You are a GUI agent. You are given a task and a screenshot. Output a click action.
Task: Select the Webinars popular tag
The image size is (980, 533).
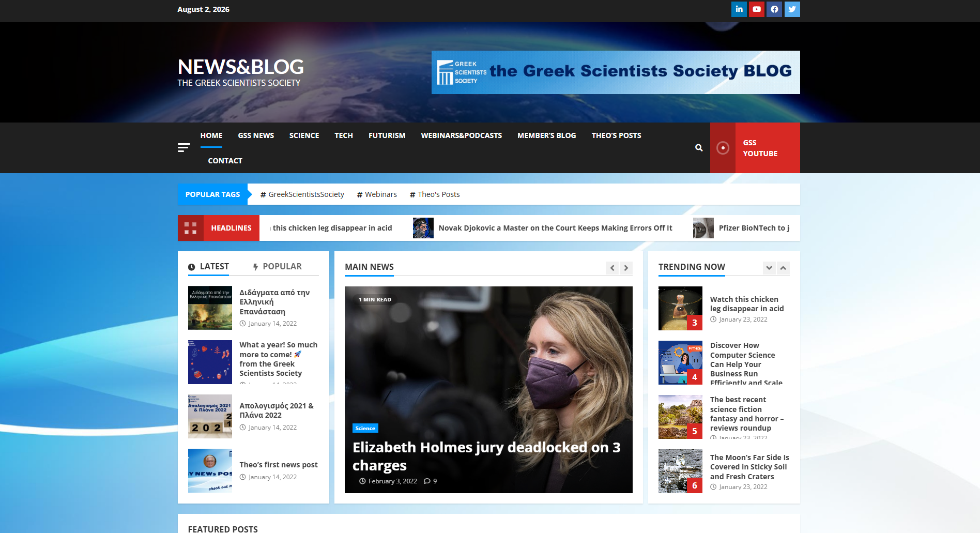(x=377, y=194)
